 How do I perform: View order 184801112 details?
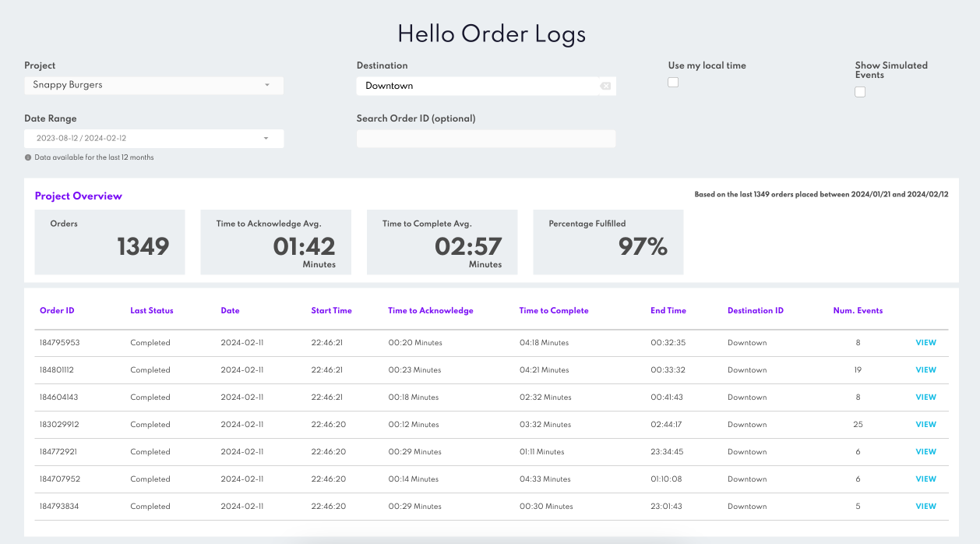(x=925, y=370)
